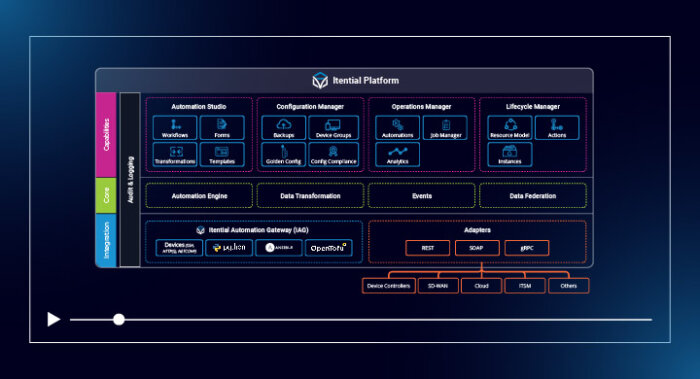Click the Data Federation box
Screen dimensions: 700x379
533,196
